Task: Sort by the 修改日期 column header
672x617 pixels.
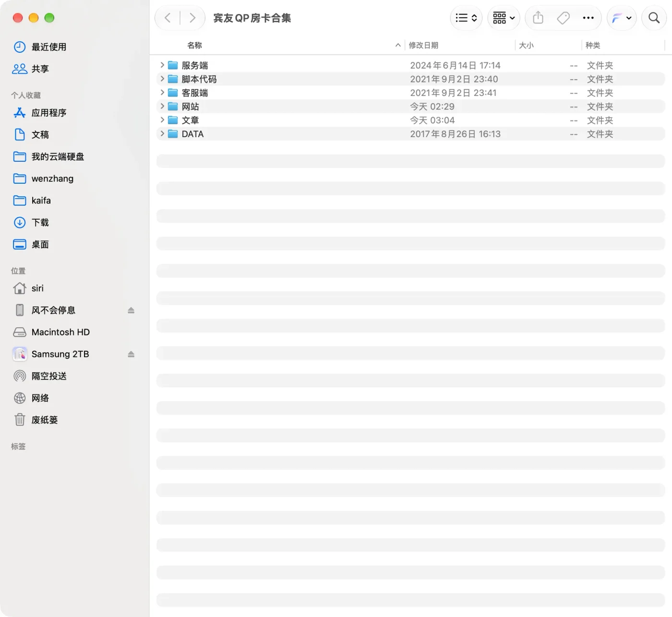Action: point(423,45)
